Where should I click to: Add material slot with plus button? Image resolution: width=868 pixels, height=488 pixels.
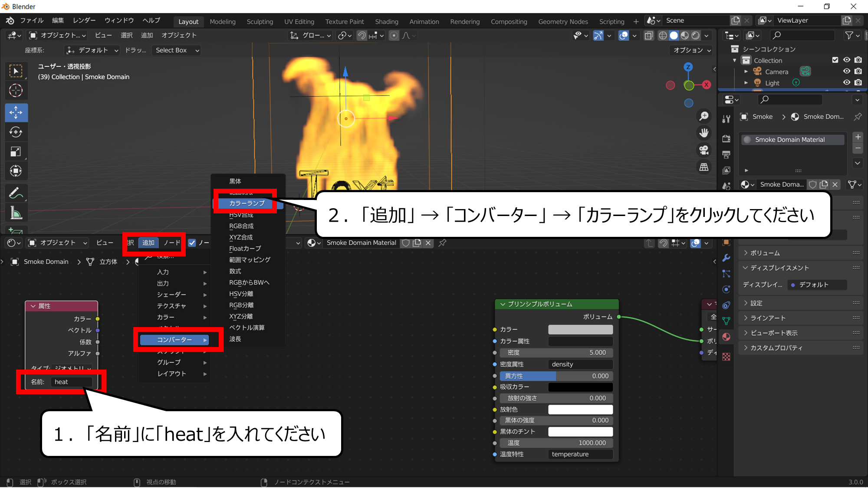pyautogui.click(x=858, y=137)
